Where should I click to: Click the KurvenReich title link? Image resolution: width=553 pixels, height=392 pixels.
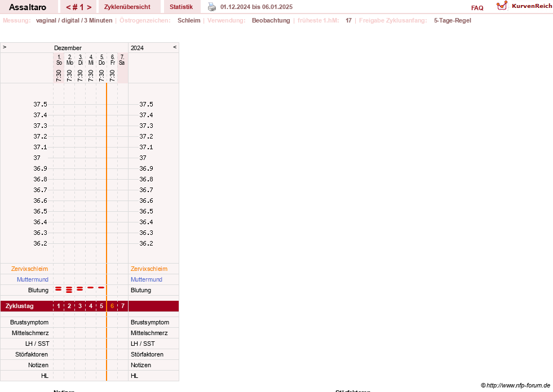pyautogui.click(x=532, y=6)
